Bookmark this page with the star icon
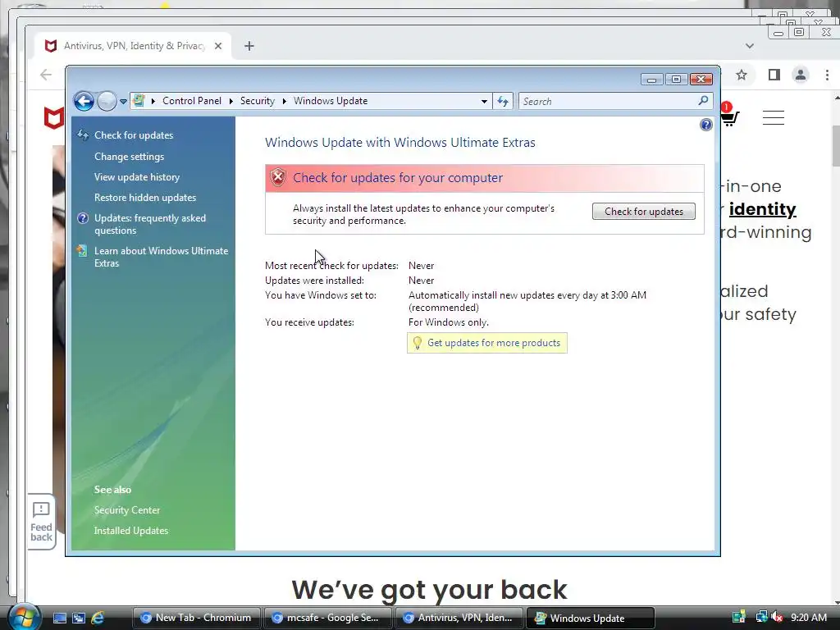Image resolution: width=840 pixels, height=630 pixels. click(x=742, y=75)
